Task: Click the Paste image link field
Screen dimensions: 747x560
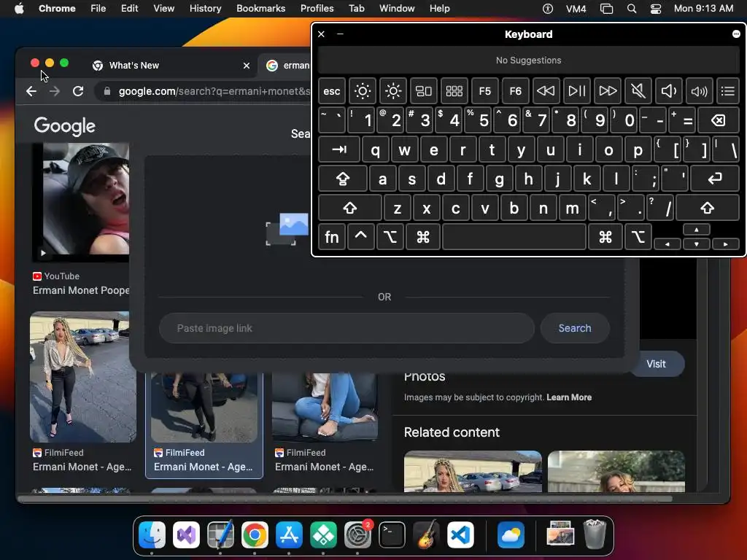Action: point(347,328)
